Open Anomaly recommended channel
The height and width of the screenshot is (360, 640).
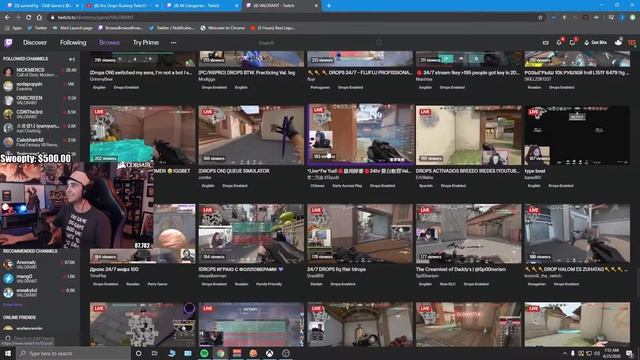[x=40, y=264]
